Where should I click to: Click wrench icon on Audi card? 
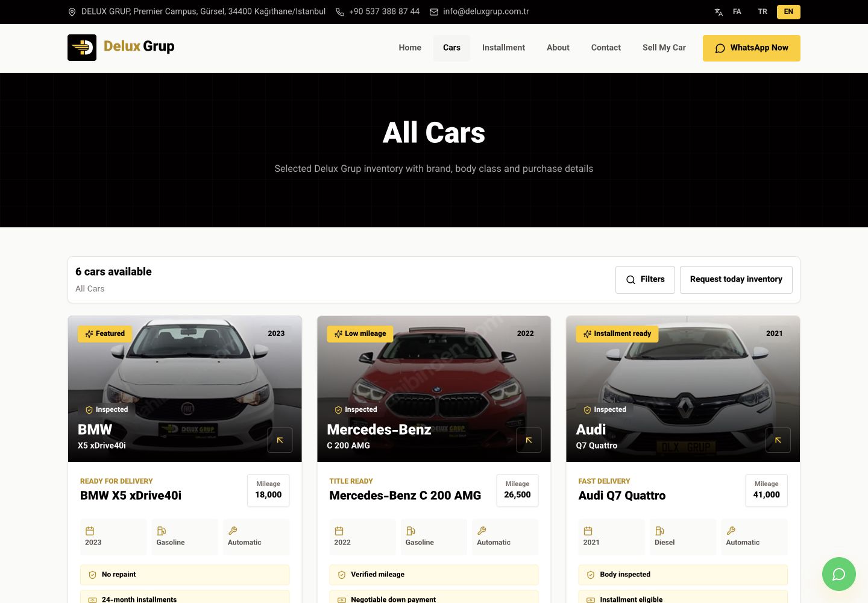pyautogui.click(x=731, y=531)
